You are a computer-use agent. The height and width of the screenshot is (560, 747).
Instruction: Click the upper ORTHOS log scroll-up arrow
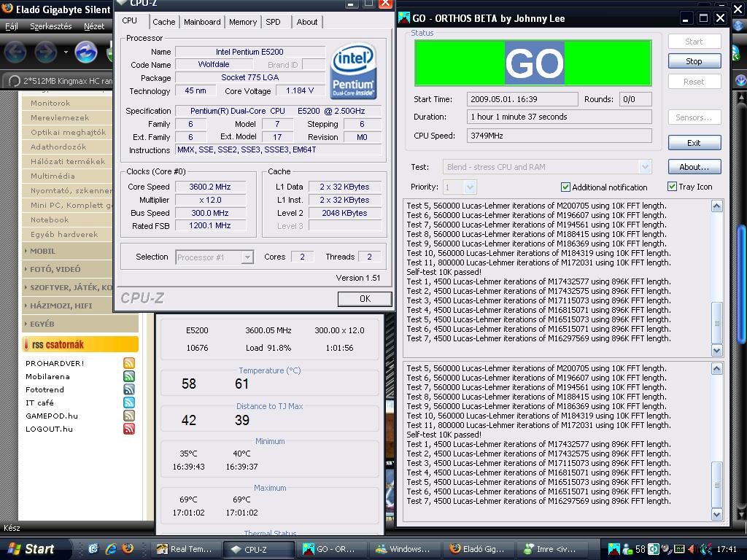click(717, 206)
